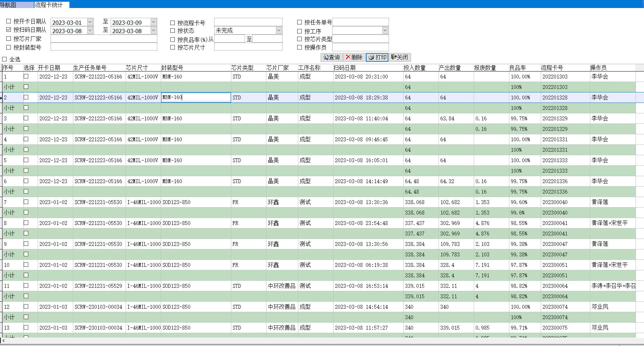Open the 2023-03-09 end date picker
644x346 pixels.
[153, 22]
